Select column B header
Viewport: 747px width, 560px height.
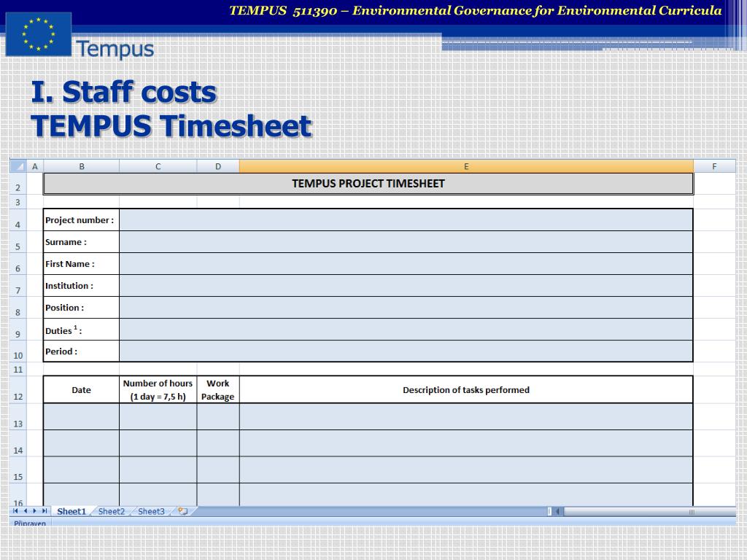tap(82, 166)
